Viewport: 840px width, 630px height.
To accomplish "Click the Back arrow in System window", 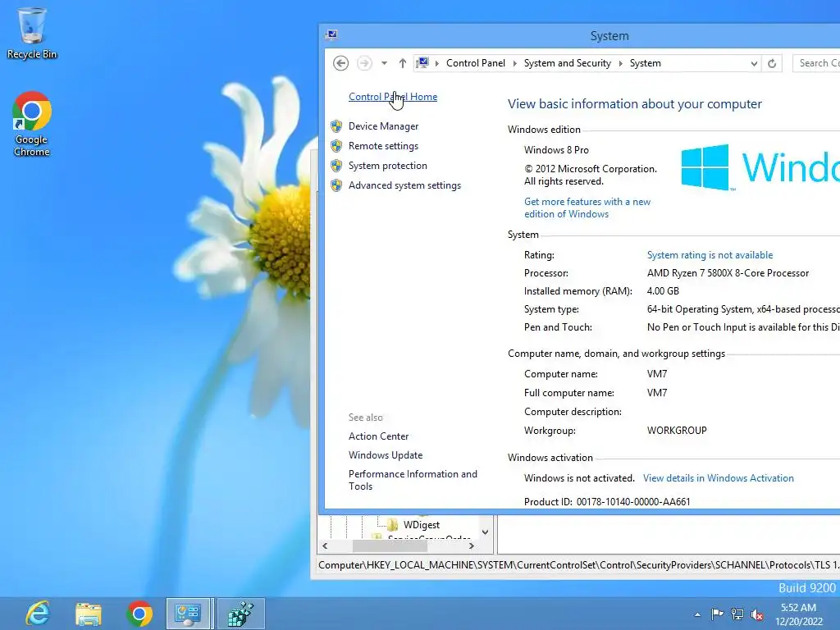I will (340, 63).
